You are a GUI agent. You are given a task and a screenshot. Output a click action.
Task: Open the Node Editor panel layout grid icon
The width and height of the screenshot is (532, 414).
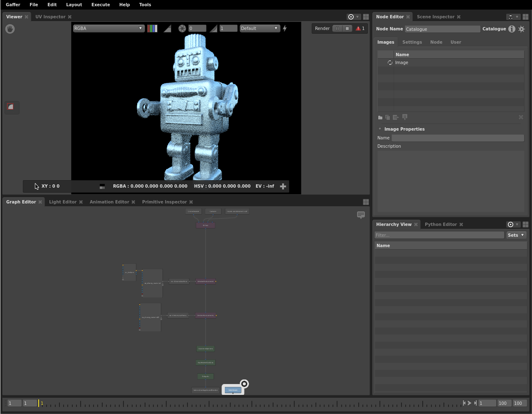pos(525,17)
